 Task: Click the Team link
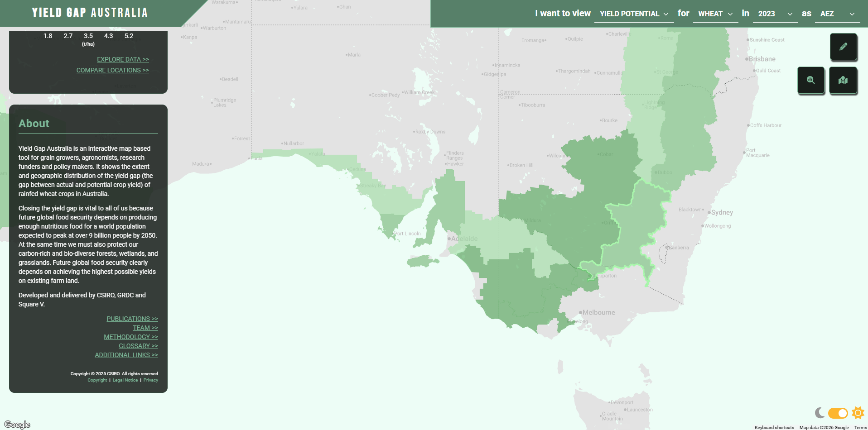(x=145, y=328)
